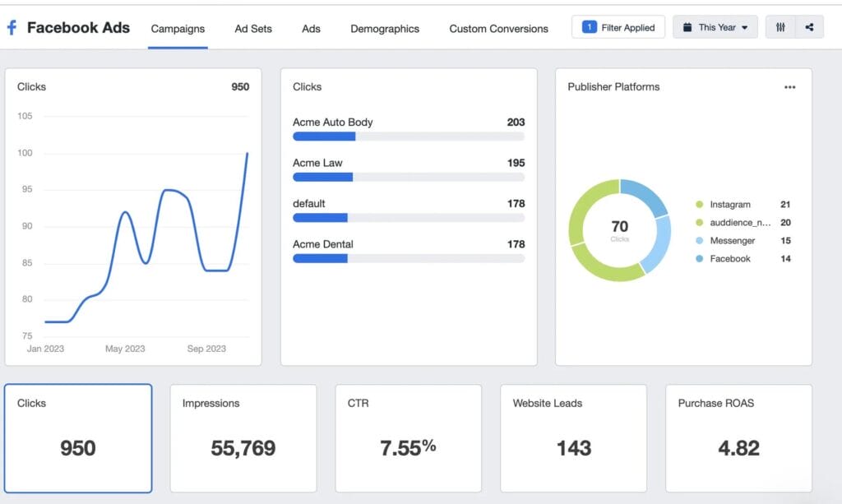Open the This Year date range dropdown
The width and height of the screenshot is (842, 504).
[715, 27]
